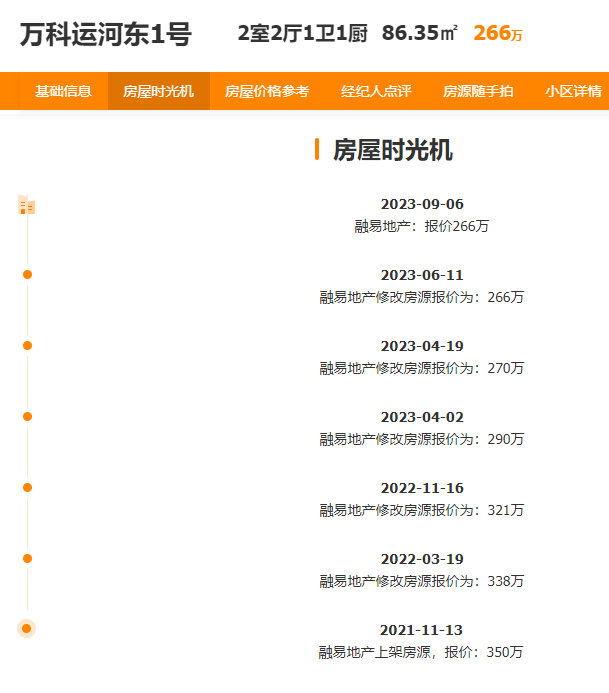
Task: Select timeline dot for 2022-11-16
Action: coord(27,487)
